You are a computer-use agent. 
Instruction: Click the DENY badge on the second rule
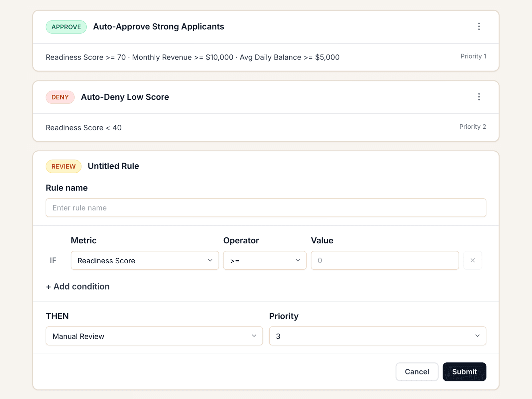click(60, 97)
